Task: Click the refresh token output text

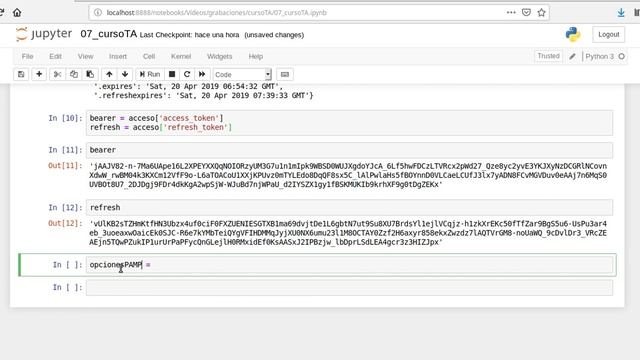Action: (348, 233)
